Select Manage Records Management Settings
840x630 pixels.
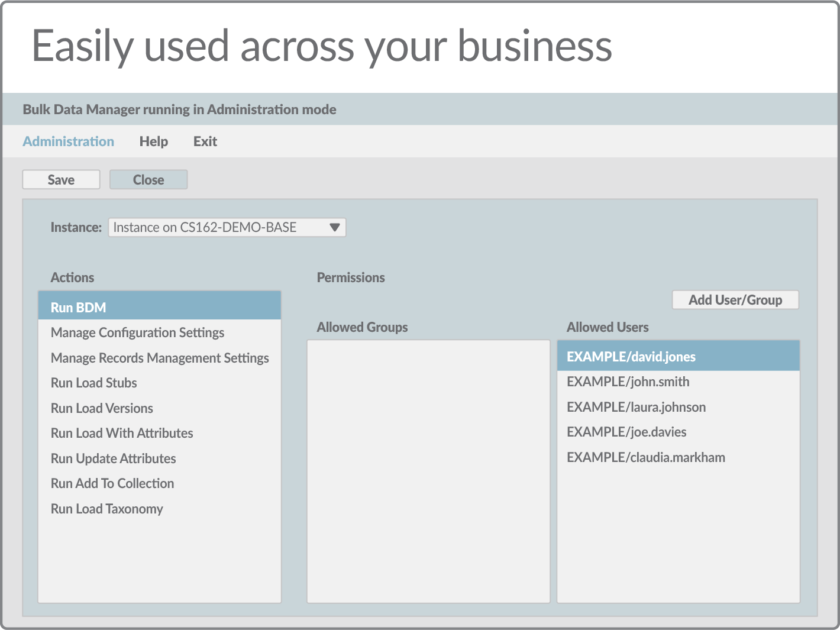pos(160,358)
